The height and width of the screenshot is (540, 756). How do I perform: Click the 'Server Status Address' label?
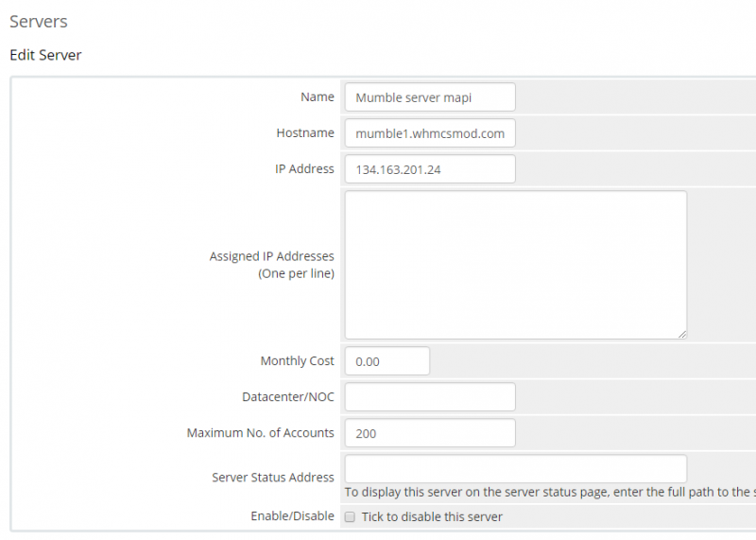click(273, 478)
